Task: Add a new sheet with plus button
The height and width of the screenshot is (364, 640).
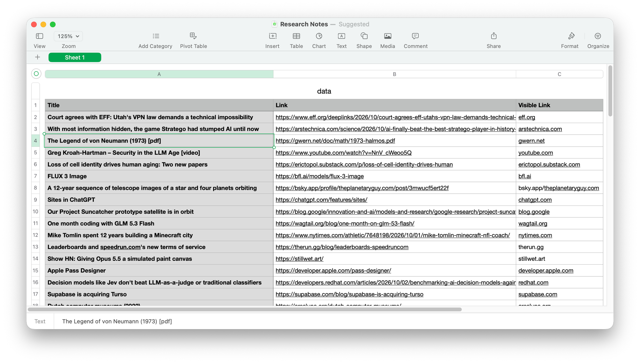Action: point(37,57)
